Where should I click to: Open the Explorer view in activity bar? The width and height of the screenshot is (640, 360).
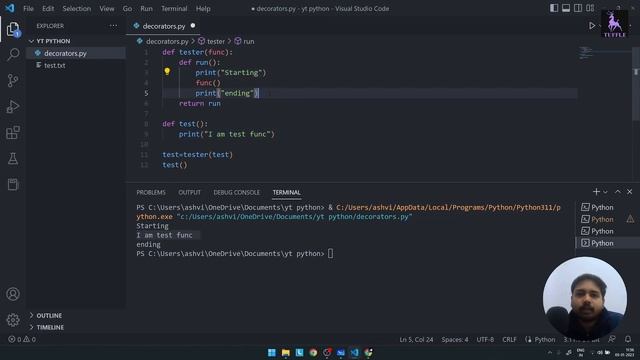13,29
